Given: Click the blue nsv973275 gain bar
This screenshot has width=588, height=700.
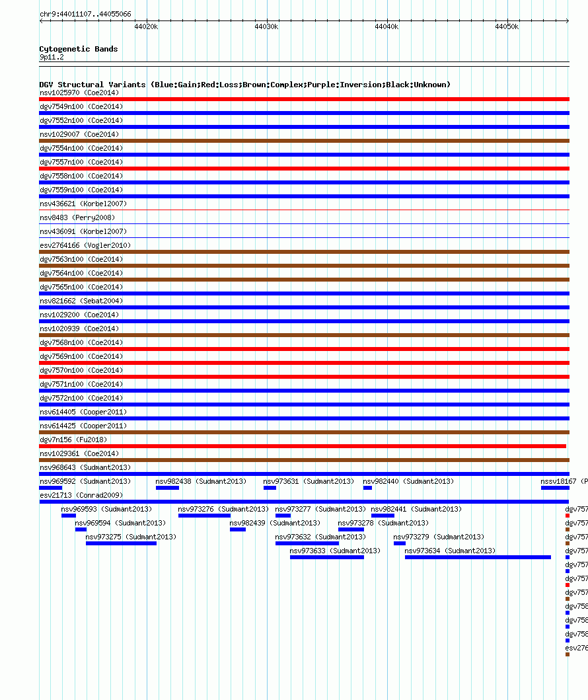Looking at the screenshot, I should 121,543.
